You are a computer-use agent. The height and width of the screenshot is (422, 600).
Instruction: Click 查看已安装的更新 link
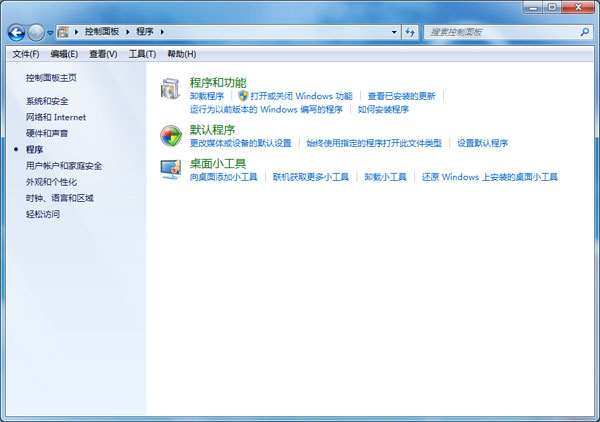click(401, 96)
